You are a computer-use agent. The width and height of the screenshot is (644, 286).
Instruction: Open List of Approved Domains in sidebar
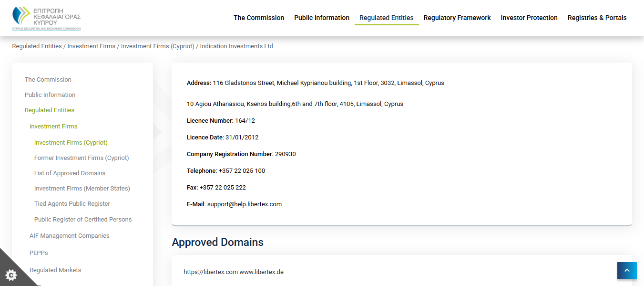(70, 173)
